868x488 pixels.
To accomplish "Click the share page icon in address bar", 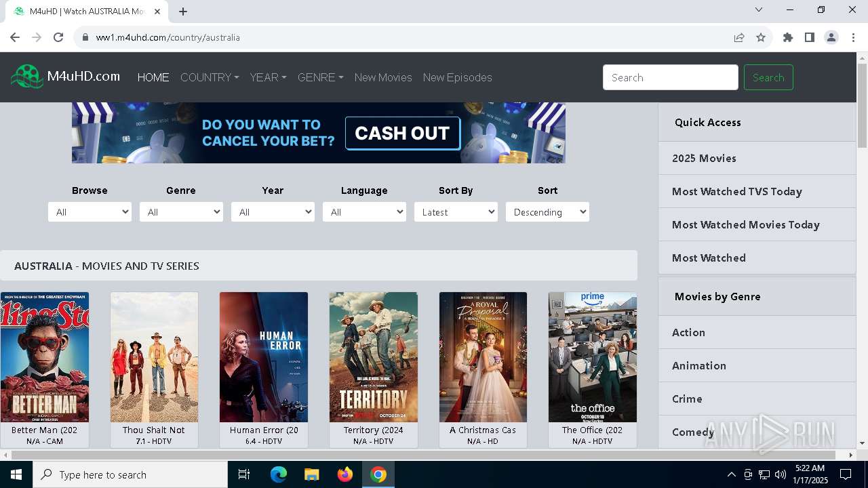I will [x=739, y=37].
